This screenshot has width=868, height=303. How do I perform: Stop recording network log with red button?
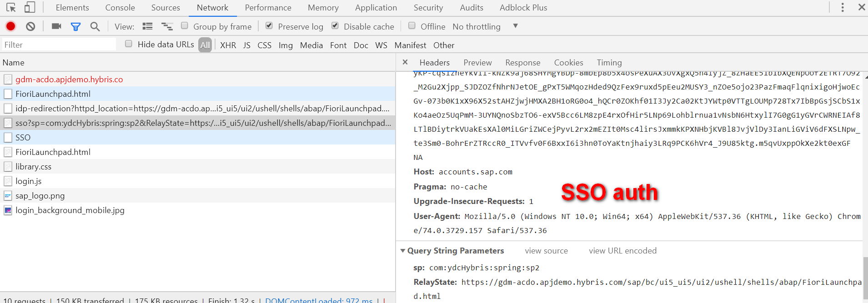(10, 26)
